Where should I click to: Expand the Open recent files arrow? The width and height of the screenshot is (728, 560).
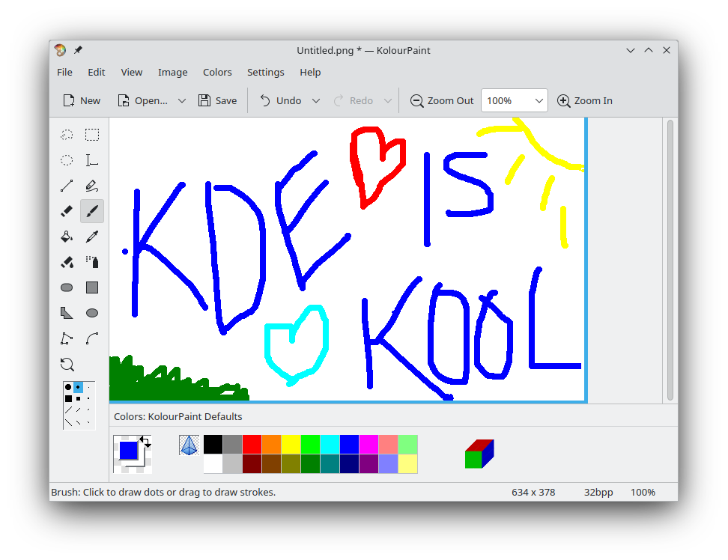pos(181,100)
